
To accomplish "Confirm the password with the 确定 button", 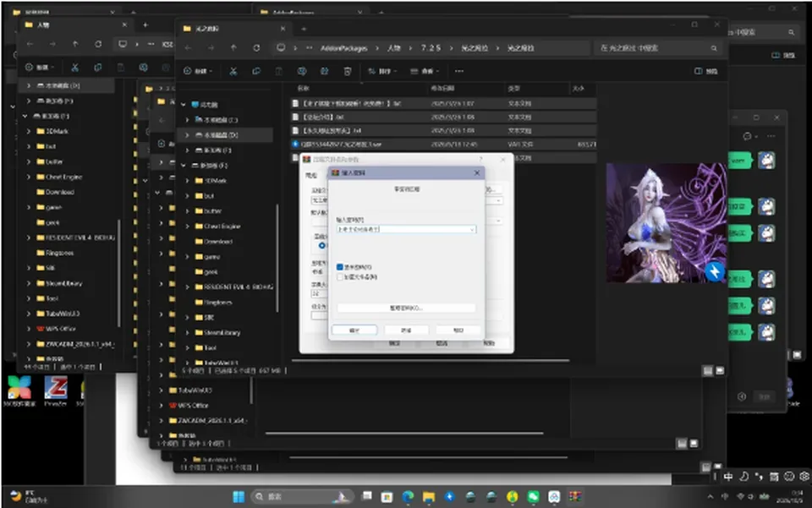I will tap(354, 330).
